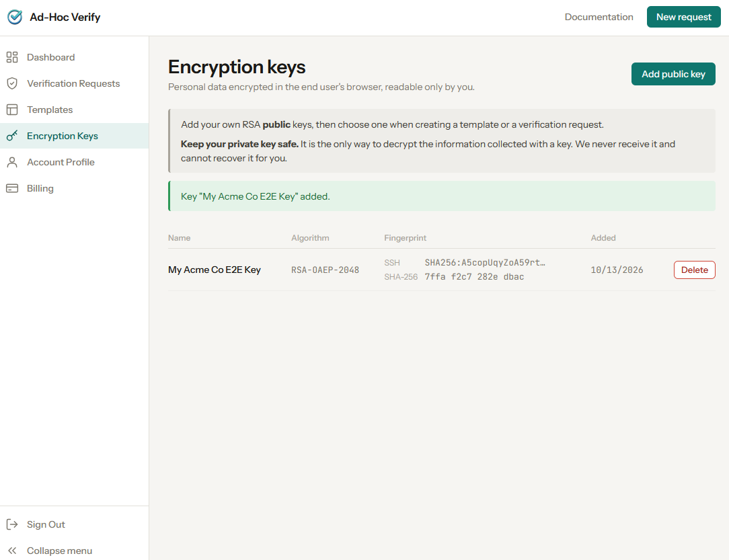The width and height of the screenshot is (729, 560).
Task: Click the Billing credit card icon
Action: click(12, 188)
